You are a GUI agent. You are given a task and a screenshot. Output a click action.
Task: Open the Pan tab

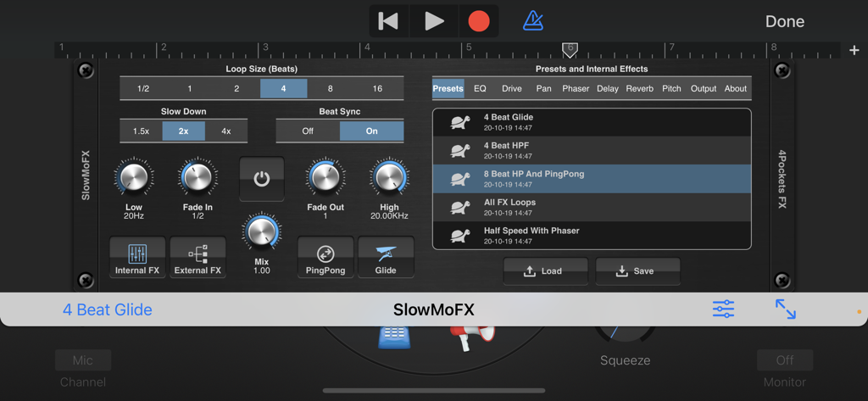tap(543, 89)
